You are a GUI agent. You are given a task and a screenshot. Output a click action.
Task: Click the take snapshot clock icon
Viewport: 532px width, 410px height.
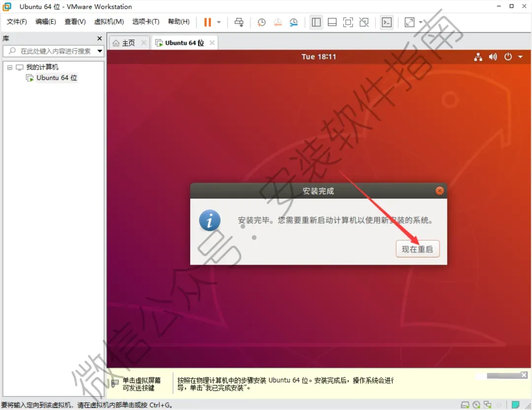click(x=261, y=22)
